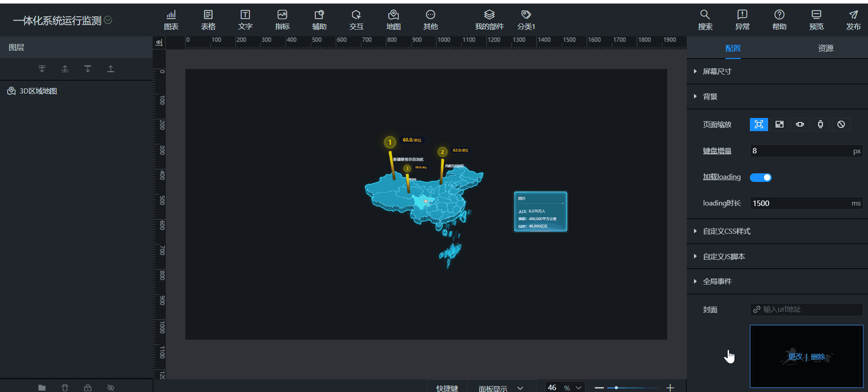Toggle ruler guide visibility eye icon
The height and width of the screenshot is (392, 868).
(159, 43)
